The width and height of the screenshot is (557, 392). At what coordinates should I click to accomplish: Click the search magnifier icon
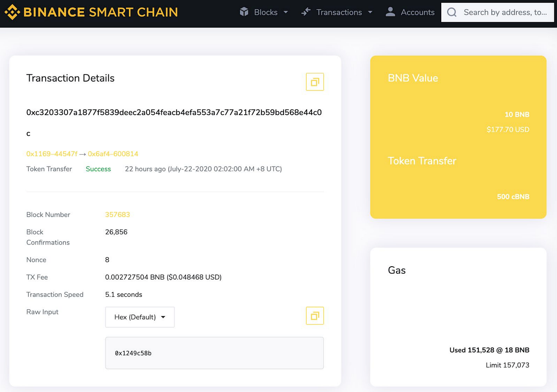(x=452, y=12)
